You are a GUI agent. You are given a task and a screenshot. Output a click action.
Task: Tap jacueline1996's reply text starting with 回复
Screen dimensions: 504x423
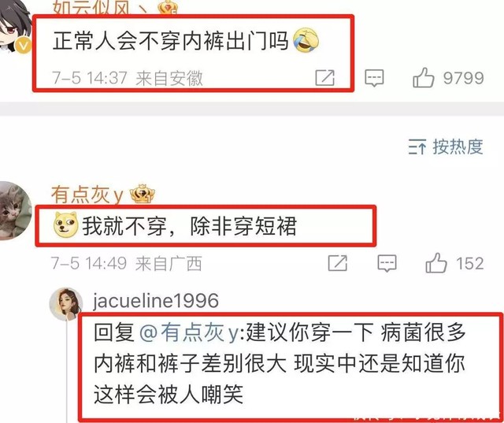[x=280, y=363]
